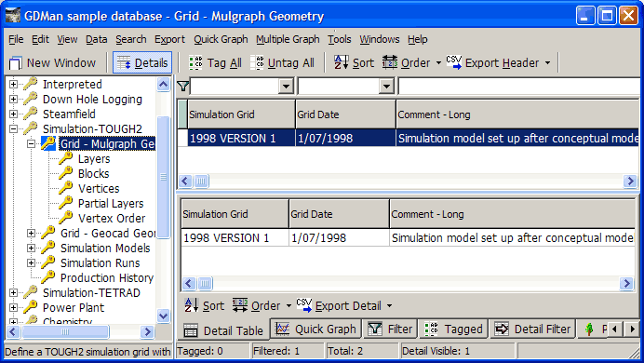
Task: Open the first filter combo box dropdown
Action: tap(286, 87)
